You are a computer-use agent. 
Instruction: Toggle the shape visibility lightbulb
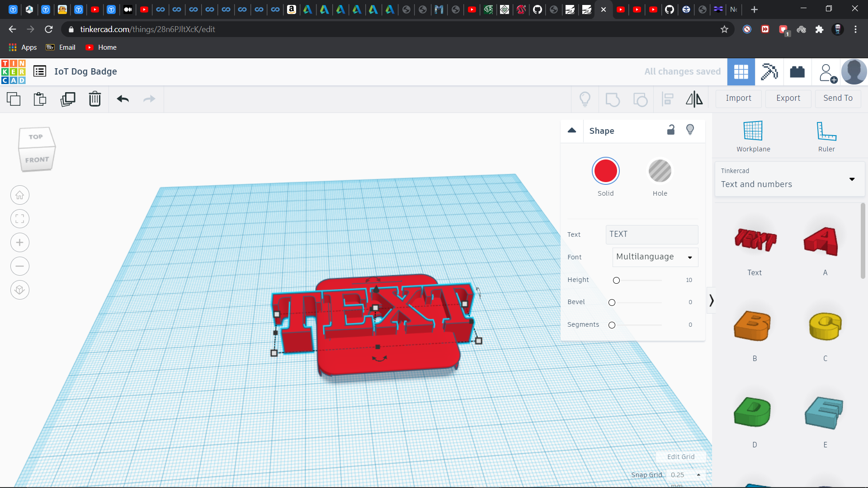[690, 130]
